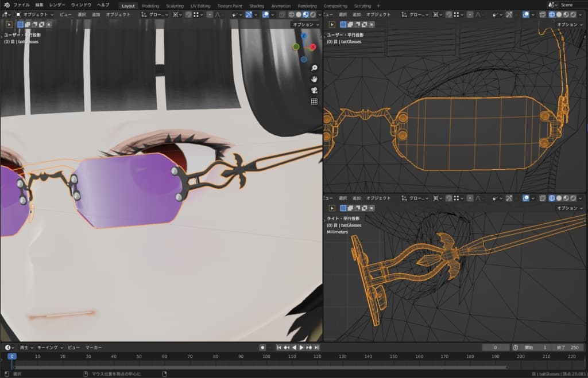Image resolution: width=588 pixels, height=378 pixels.
Task: Play the animation in the timeline
Action: point(301,348)
